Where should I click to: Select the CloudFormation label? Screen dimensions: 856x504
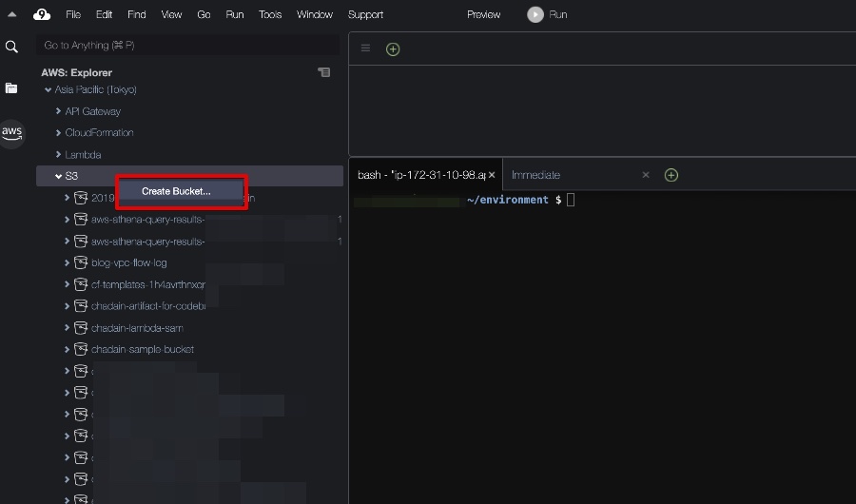pyautogui.click(x=99, y=133)
